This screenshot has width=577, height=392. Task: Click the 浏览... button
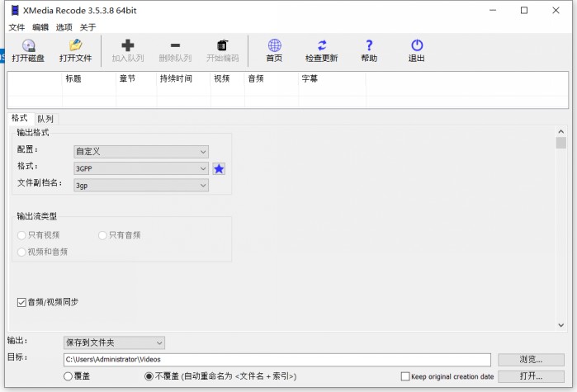[x=531, y=360]
